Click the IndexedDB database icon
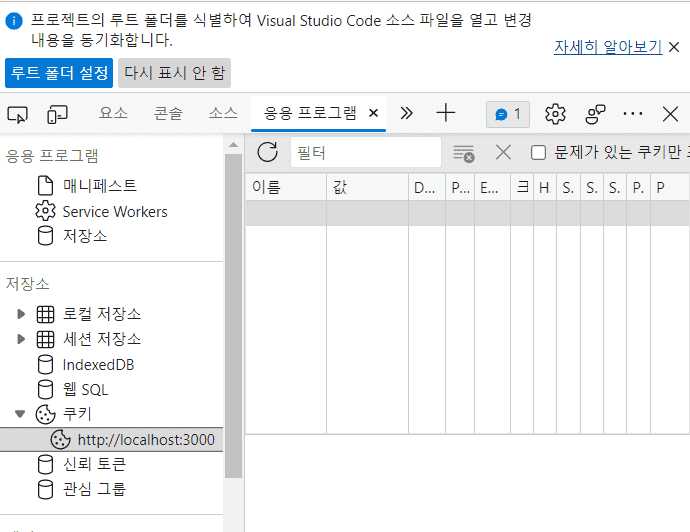The height and width of the screenshot is (532, 690). (x=45, y=365)
